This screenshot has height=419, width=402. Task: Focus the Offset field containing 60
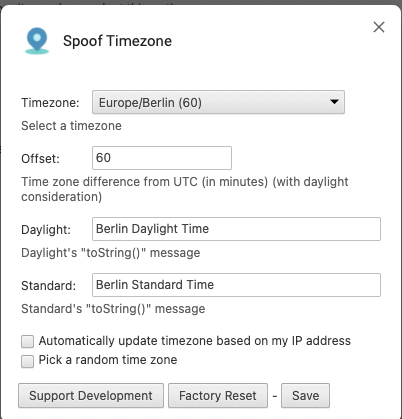[162, 158]
